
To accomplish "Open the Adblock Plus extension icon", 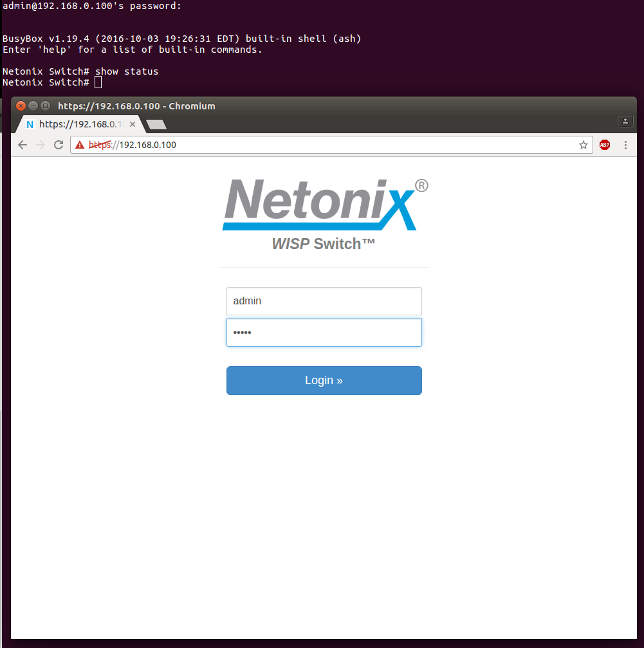I will 605,145.
